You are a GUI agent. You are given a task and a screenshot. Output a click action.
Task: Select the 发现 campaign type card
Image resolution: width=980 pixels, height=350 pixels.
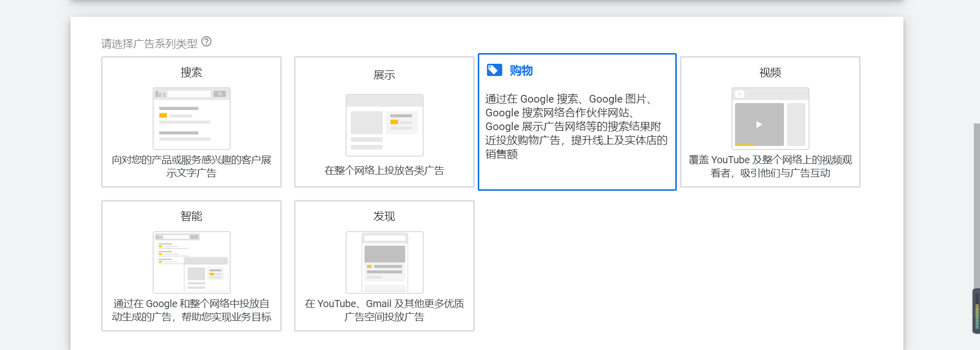coord(384,266)
